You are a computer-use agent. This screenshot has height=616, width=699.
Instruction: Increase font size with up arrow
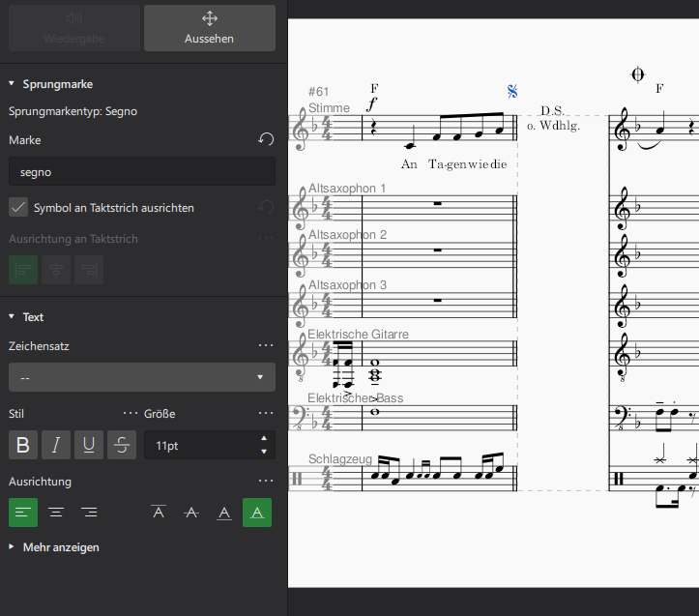tap(265, 439)
